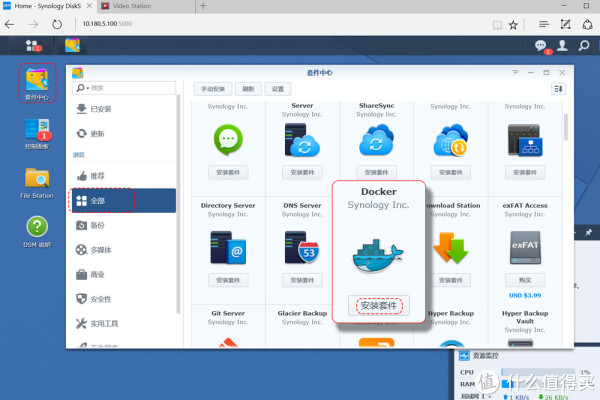Select the Cloud Station Server package icon

point(302,140)
